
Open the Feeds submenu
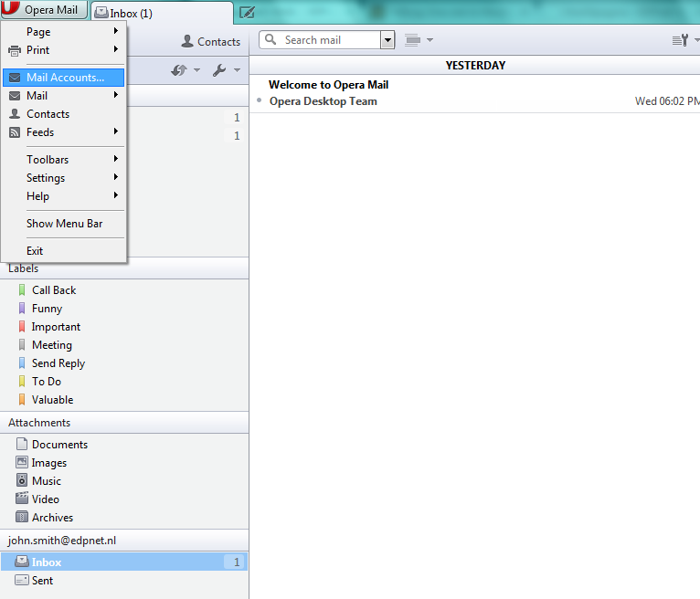(64, 132)
